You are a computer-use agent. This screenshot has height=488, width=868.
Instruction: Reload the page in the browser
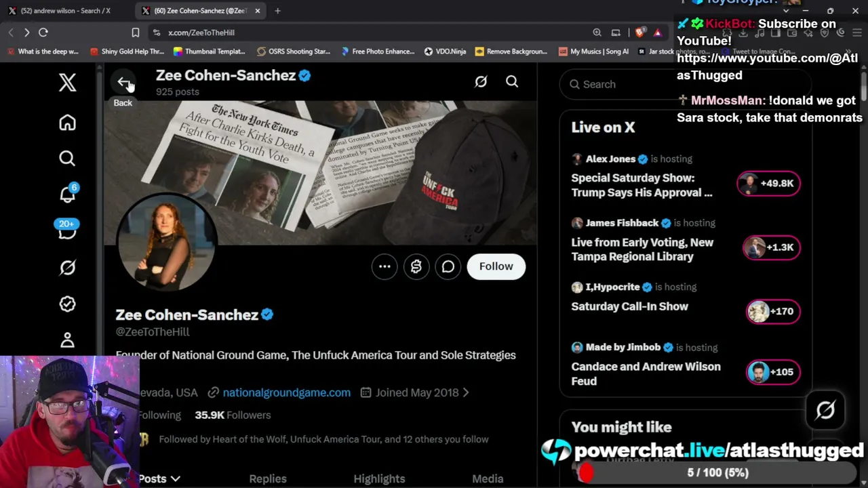(43, 33)
